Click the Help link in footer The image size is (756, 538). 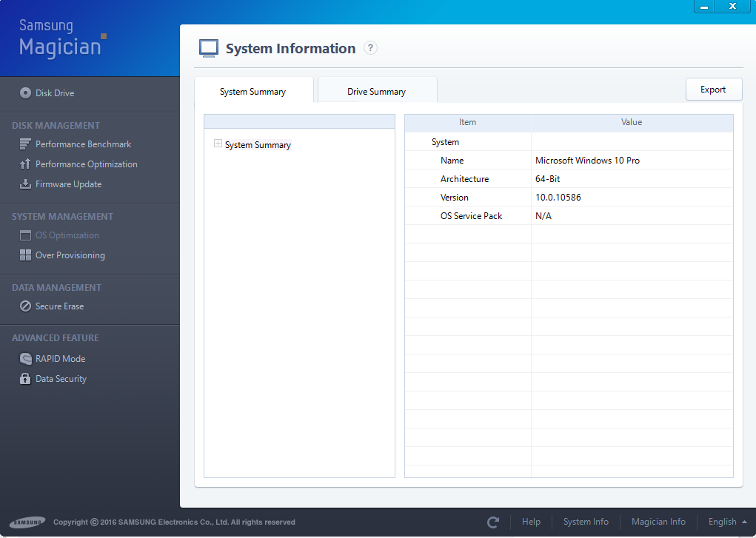pyautogui.click(x=531, y=522)
